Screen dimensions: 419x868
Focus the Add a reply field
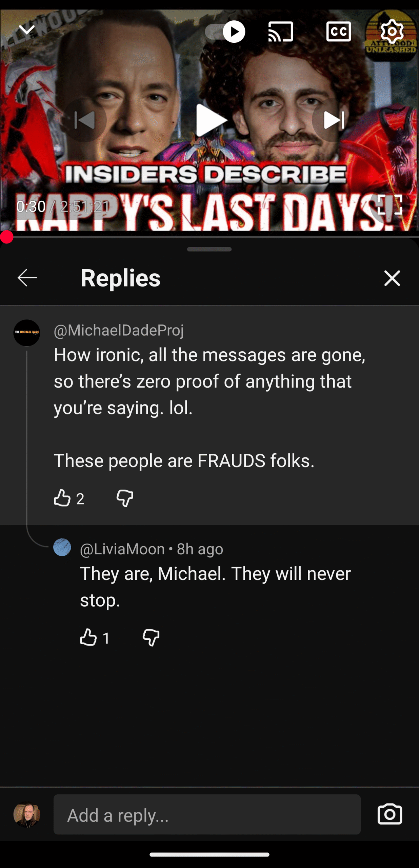coord(207,815)
